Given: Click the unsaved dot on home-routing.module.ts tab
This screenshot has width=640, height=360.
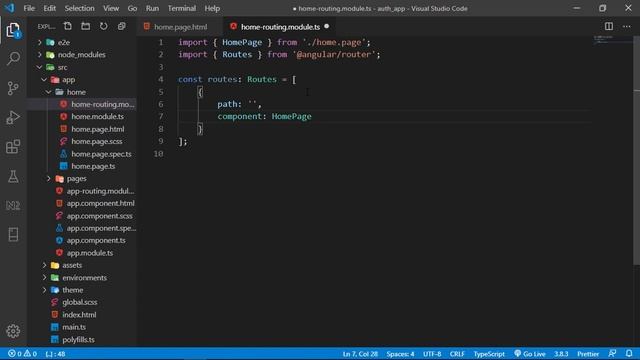Looking at the screenshot, I should 327,27.
